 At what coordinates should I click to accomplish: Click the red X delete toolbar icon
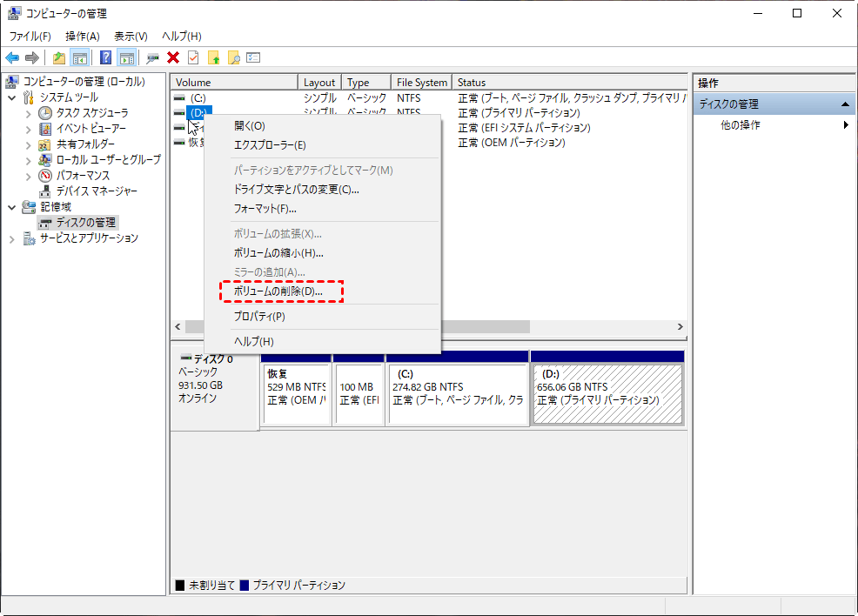[173, 57]
